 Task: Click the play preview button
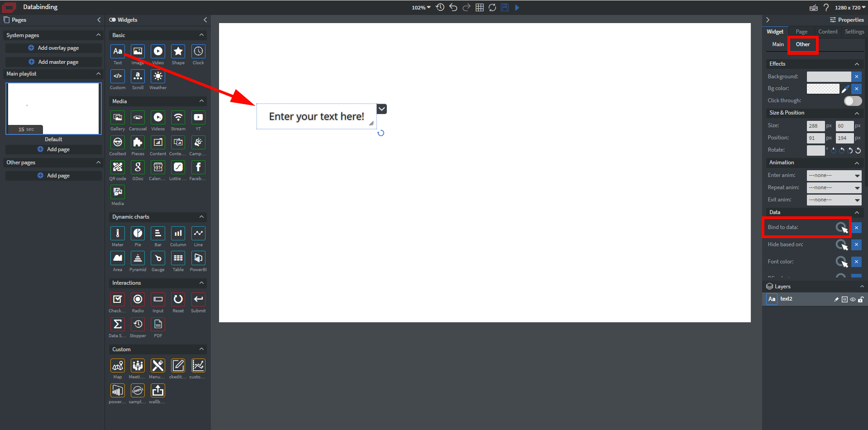(517, 7)
